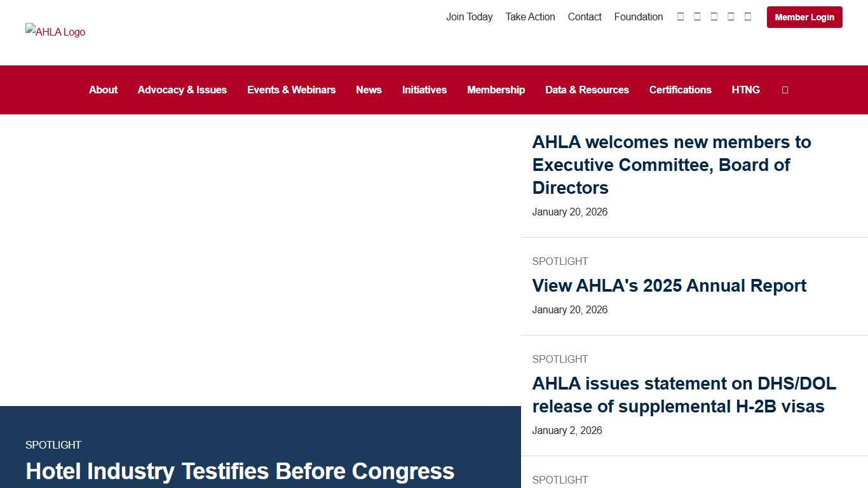Screen dimensions: 868x488
Task: Read the Executive Committee new members headline
Action: 672,165
